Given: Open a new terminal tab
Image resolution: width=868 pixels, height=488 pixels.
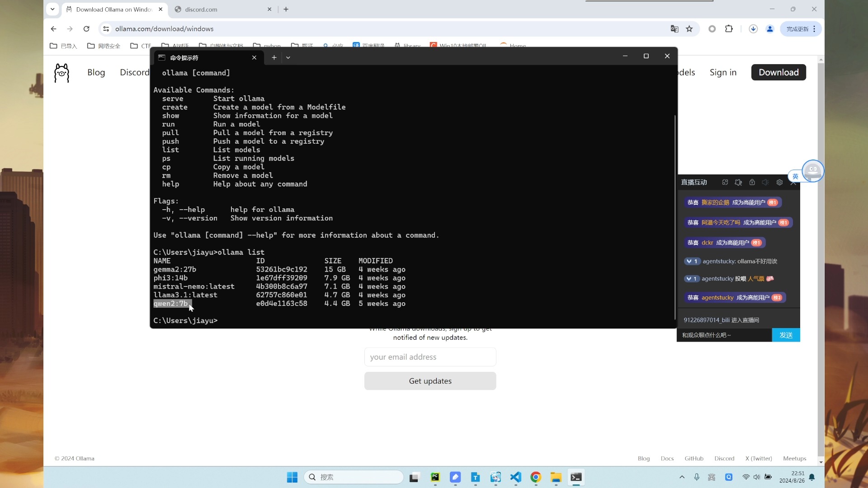Looking at the screenshot, I should [274, 57].
